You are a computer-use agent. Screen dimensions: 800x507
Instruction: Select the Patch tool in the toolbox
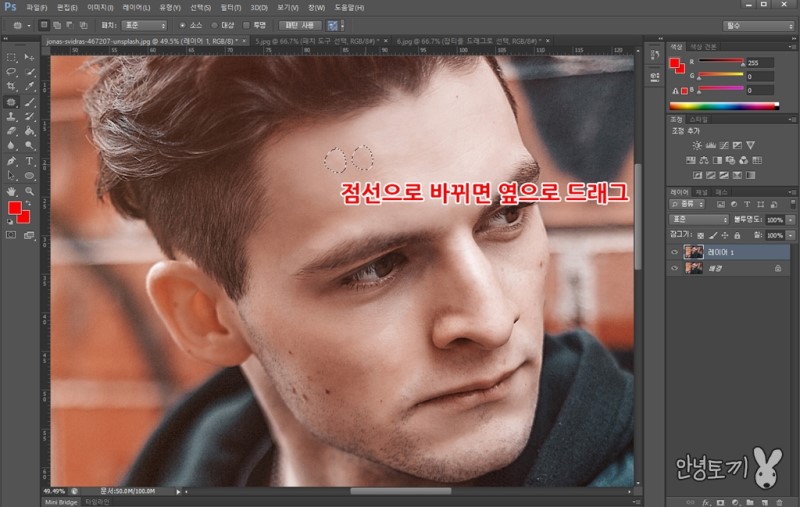tap(11, 102)
